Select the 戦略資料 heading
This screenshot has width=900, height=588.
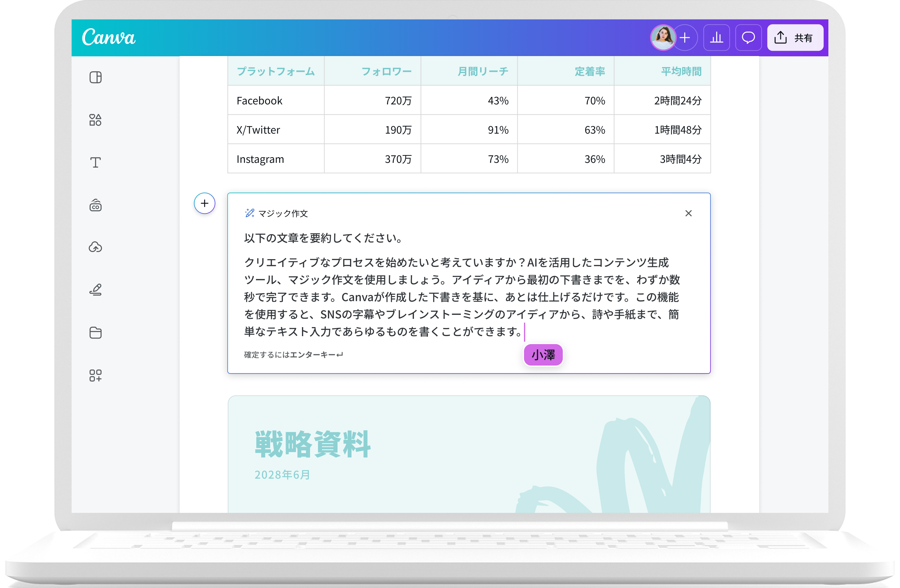click(x=312, y=444)
